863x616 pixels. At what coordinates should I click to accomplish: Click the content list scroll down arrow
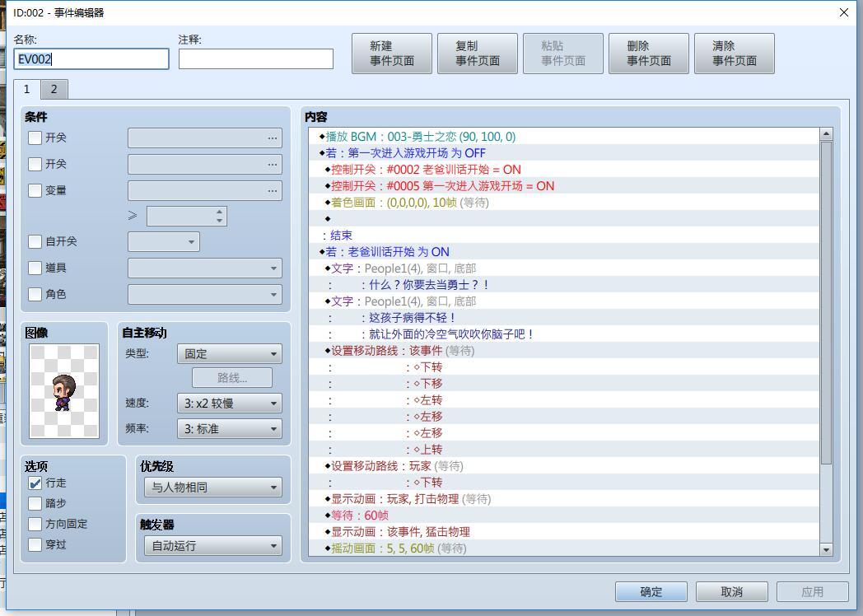(x=826, y=549)
